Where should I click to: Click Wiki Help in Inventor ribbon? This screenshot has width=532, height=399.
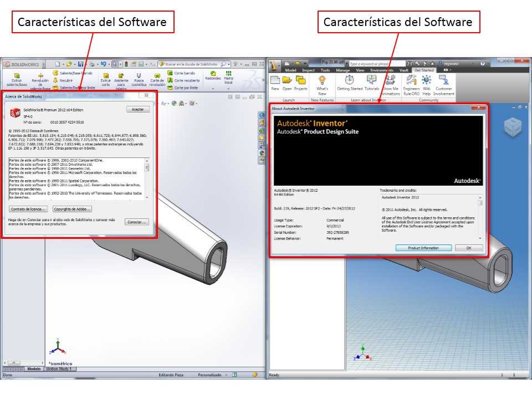(x=427, y=85)
